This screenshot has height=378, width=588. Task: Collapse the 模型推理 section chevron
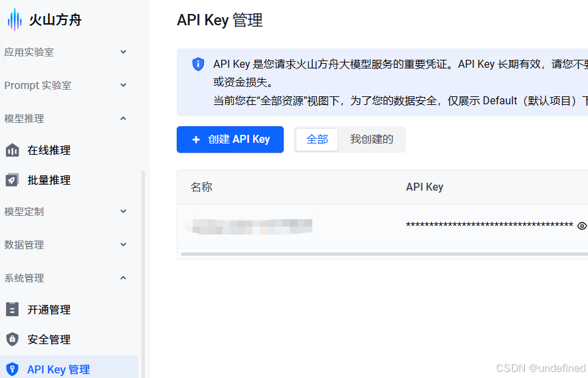tap(123, 118)
